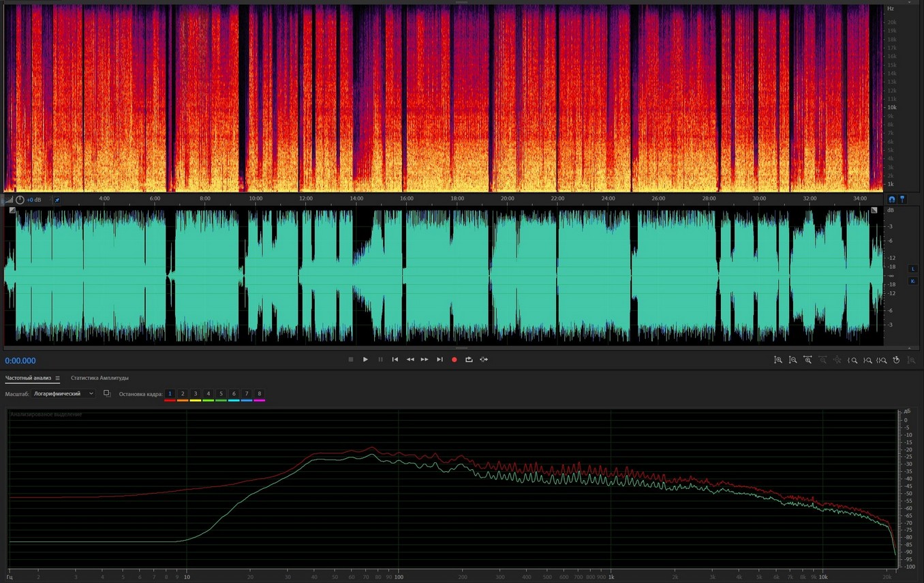Click the Stop transport button
This screenshot has width=924, height=583.
351,359
